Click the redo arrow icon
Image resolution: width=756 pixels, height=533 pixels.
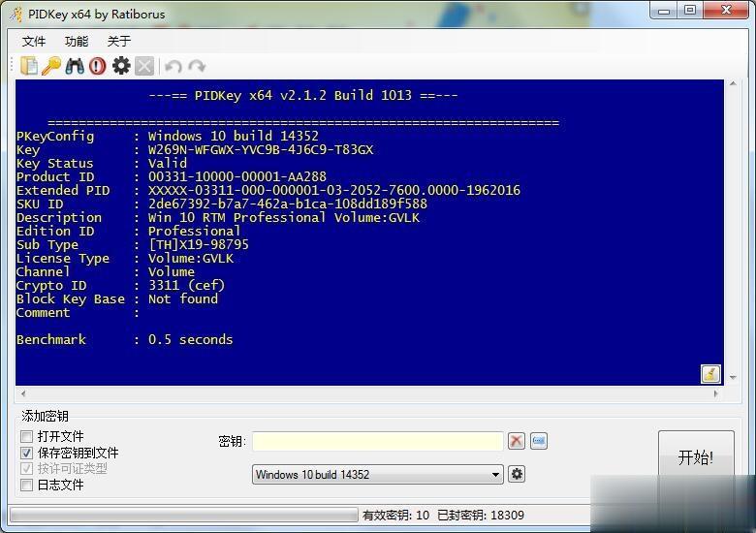(197, 66)
